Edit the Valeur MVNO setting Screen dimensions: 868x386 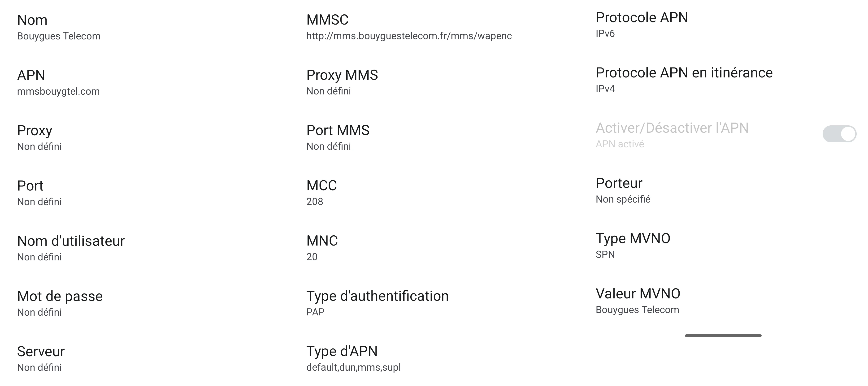click(x=638, y=301)
